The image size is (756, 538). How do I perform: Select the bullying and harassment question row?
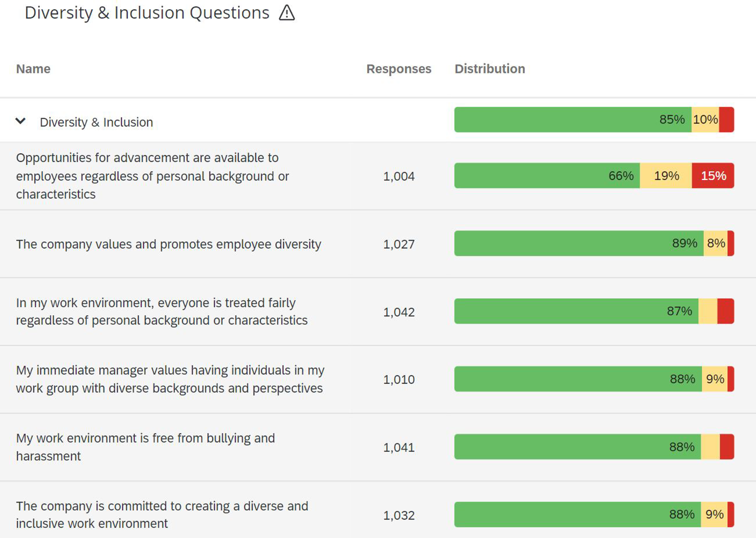pos(145,447)
